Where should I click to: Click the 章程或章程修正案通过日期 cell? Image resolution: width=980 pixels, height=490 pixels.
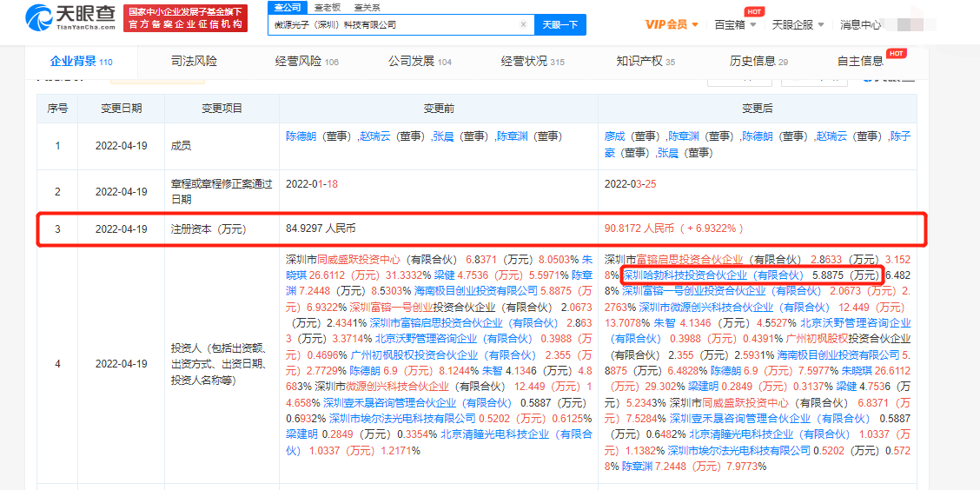(222, 191)
